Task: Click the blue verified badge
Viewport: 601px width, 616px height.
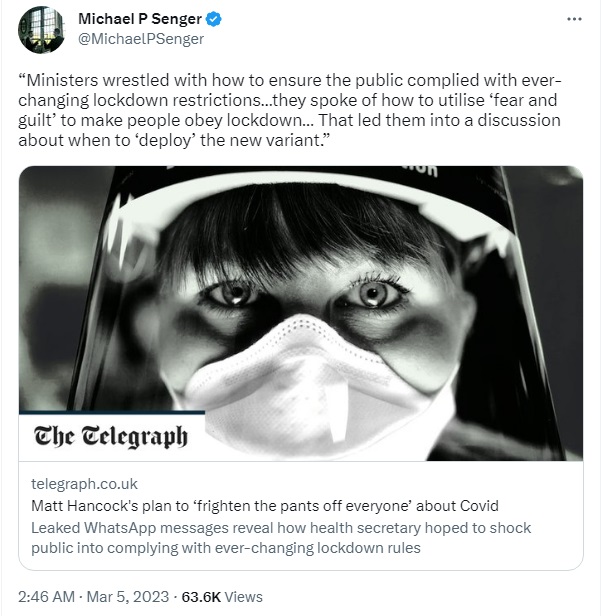Action: pyautogui.click(x=214, y=19)
